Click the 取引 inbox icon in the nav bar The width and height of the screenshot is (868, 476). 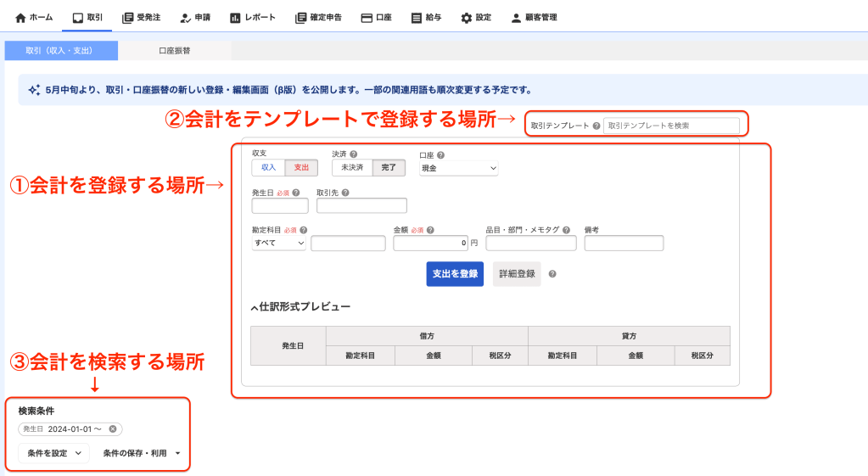[78, 18]
